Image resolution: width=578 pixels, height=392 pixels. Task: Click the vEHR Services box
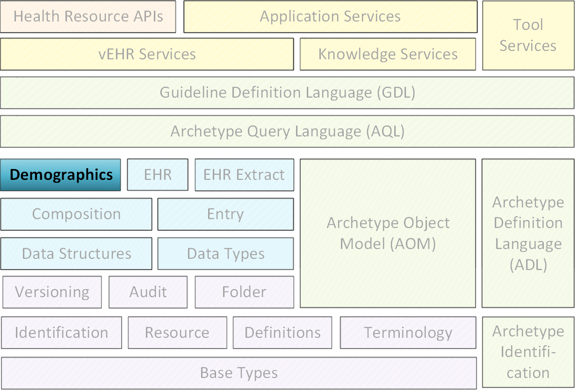pos(147,54)
